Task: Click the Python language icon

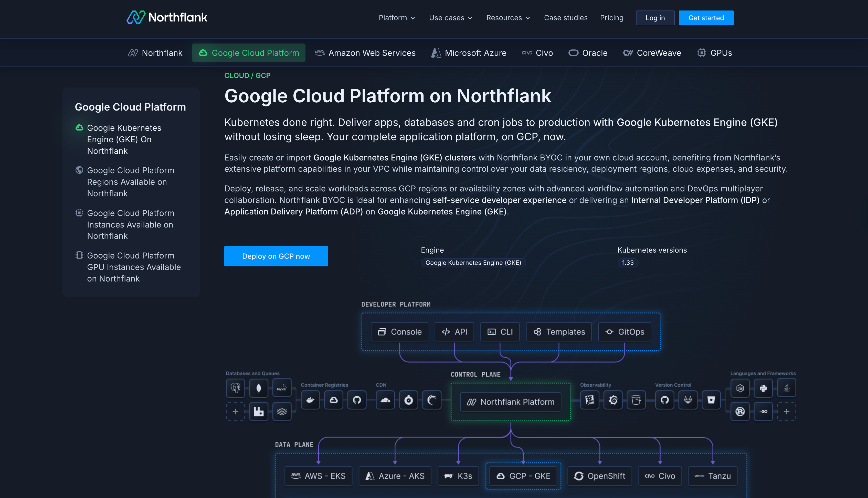Action: 763,388
